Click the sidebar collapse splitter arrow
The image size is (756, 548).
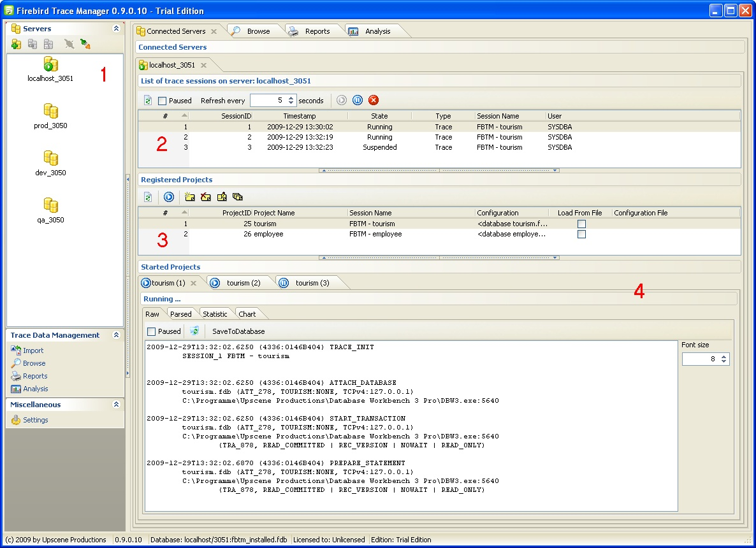[x=127, y=179]
